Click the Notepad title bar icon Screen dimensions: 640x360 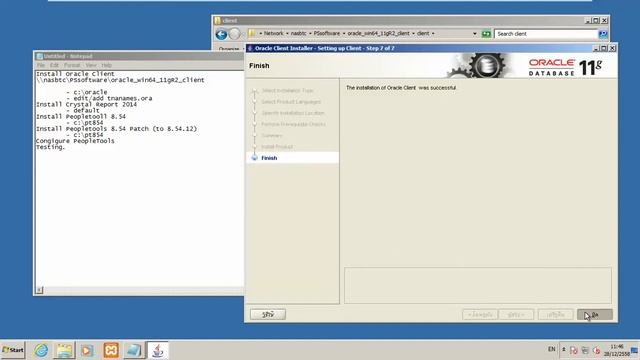(39, 56)
